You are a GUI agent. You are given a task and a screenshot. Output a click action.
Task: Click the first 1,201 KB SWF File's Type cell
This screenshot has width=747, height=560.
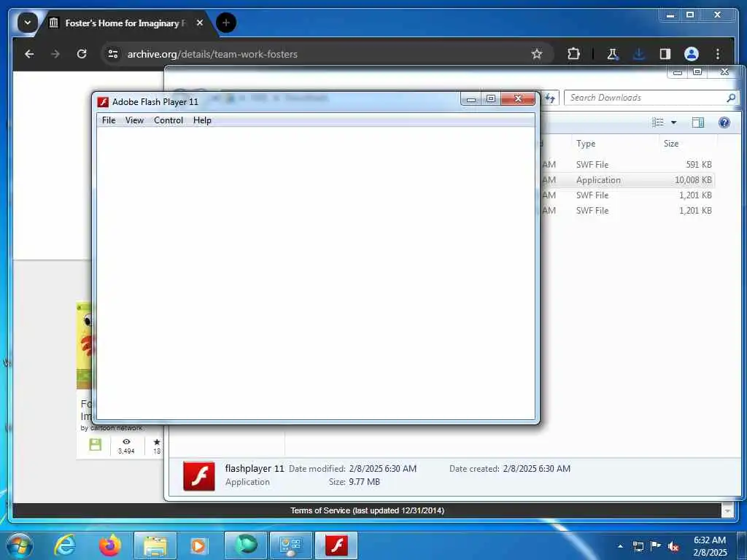pos(592,195)
